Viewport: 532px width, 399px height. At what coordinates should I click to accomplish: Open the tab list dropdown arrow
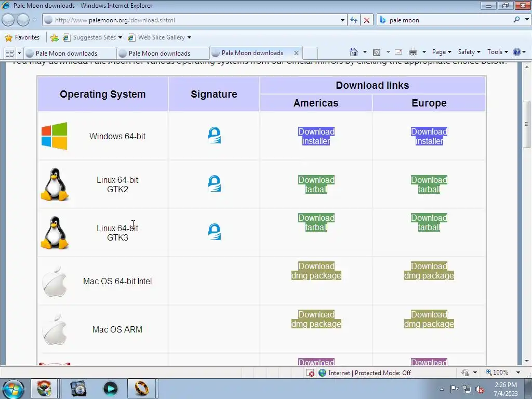pos(19,54)
